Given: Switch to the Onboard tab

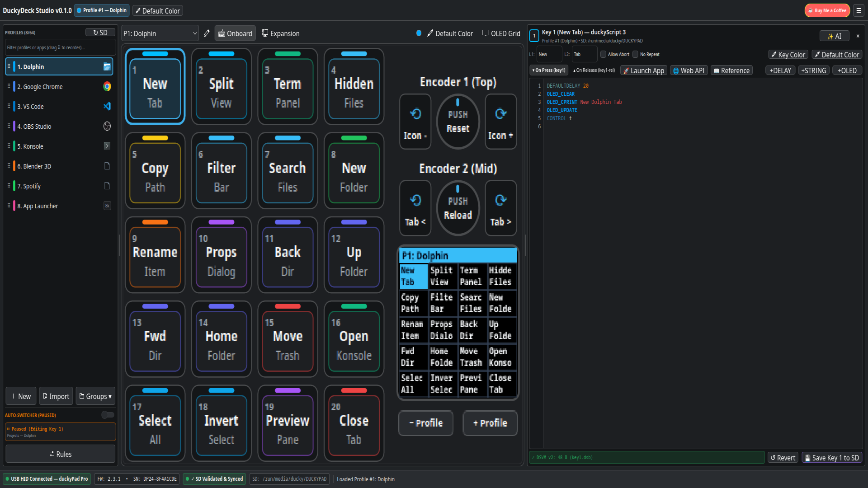Looking at the screenshot, I should [235, 33].
